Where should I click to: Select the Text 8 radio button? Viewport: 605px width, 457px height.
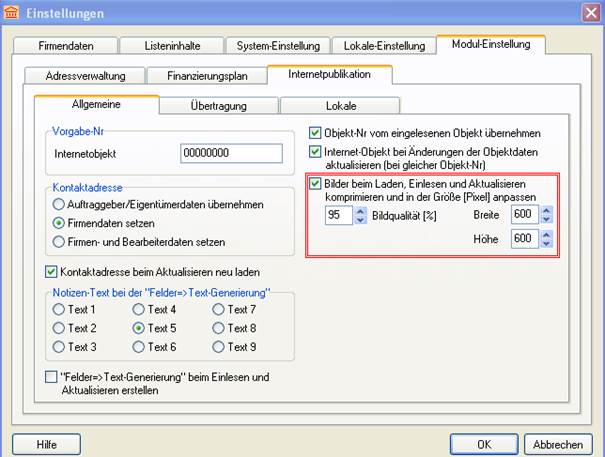234,328
